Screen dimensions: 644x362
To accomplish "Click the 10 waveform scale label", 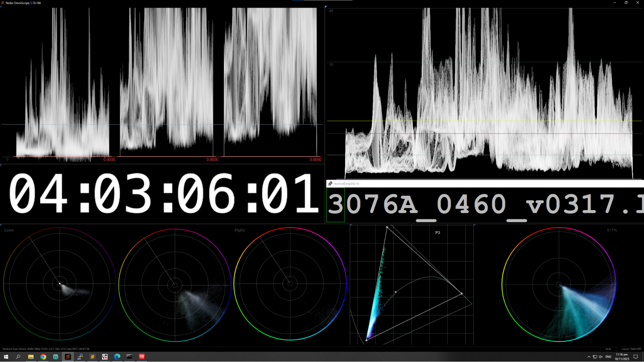I will tap(331, 65).
